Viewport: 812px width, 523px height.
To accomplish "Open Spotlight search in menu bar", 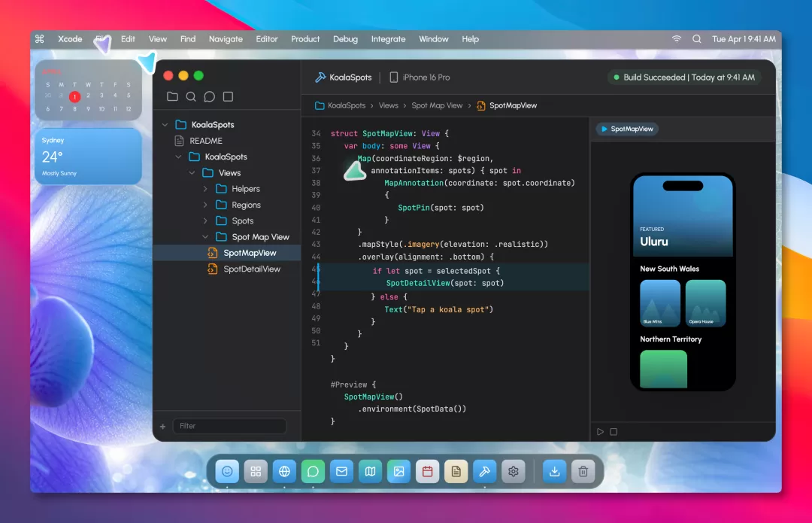I will pyautogui.click(x=697, y=39).
